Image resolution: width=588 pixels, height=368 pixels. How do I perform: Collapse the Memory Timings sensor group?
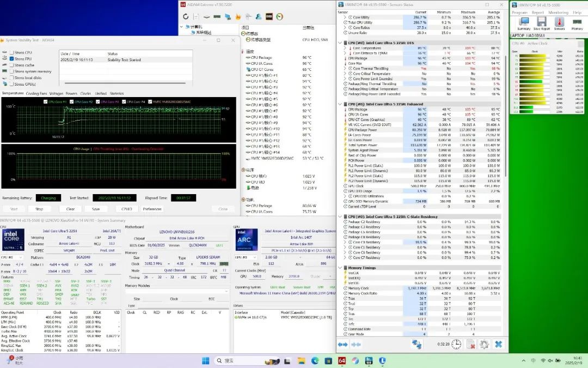(340, 268)
